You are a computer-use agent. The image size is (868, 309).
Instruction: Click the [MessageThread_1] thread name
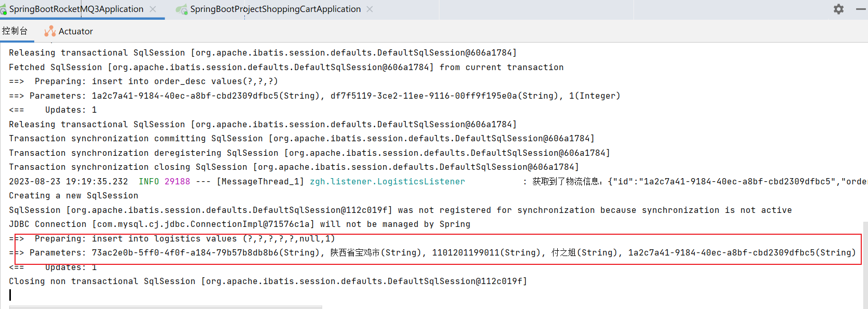click(x=260, y=181)
